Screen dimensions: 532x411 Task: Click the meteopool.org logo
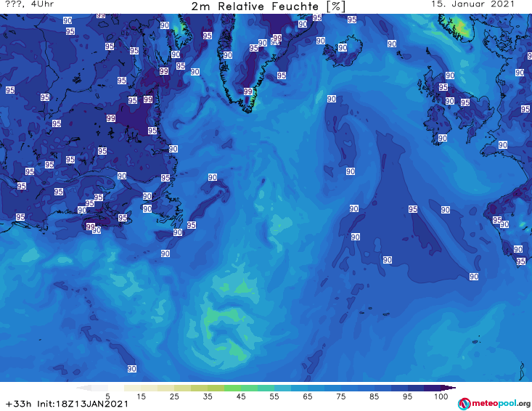[494, 404]
